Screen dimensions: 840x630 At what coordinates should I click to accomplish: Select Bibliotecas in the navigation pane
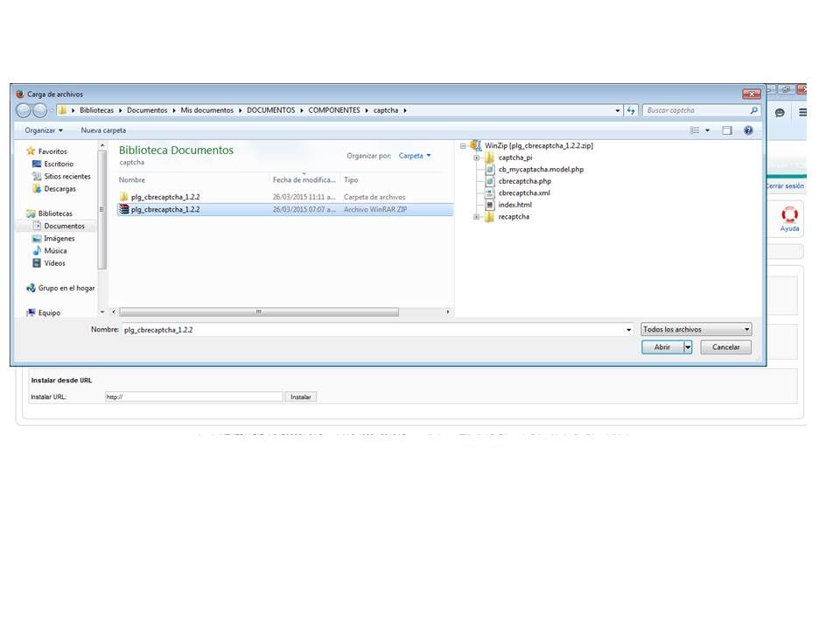coord(55,213)
